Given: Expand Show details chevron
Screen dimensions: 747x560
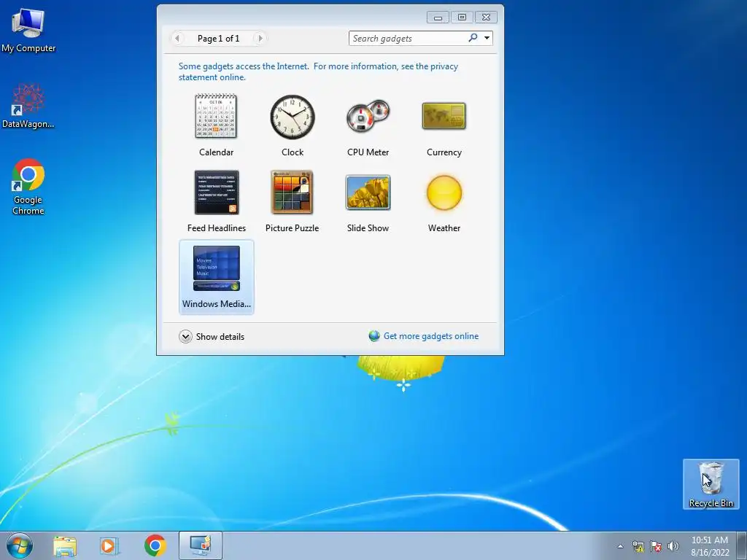Looking at the screenshot, I should (x=185, y=337).
